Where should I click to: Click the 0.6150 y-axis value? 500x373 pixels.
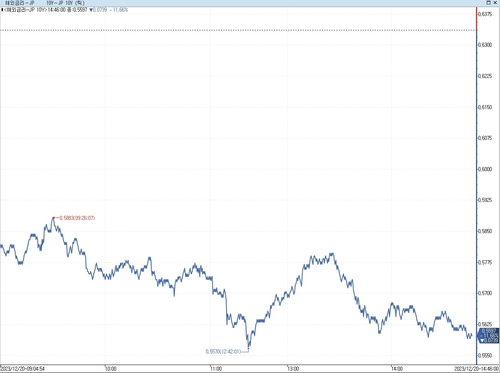(485, 107)
